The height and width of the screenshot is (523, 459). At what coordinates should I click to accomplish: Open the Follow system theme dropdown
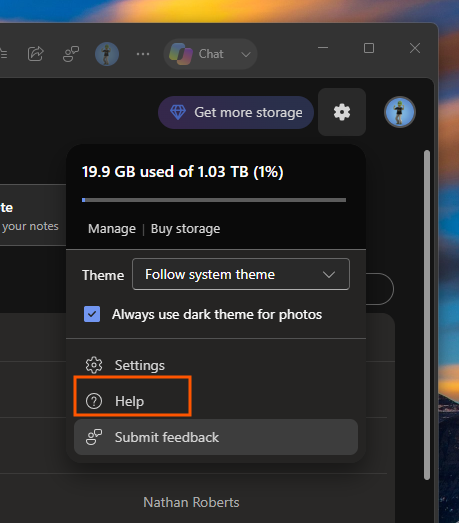tap(241, 274)
